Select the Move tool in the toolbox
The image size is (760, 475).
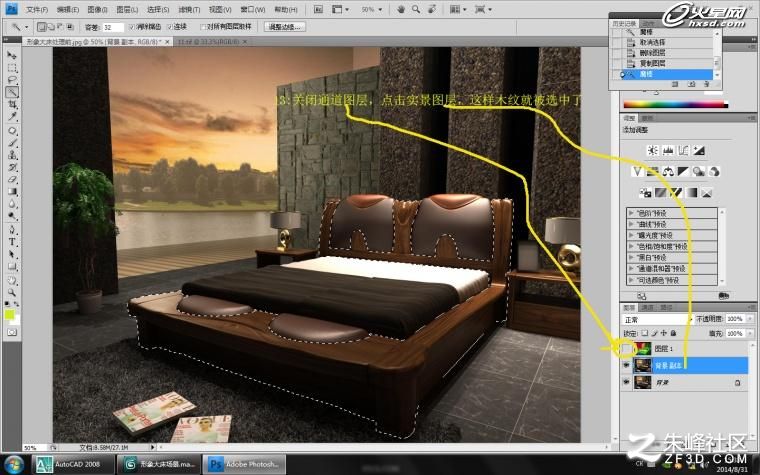click(x=12, y=55)
